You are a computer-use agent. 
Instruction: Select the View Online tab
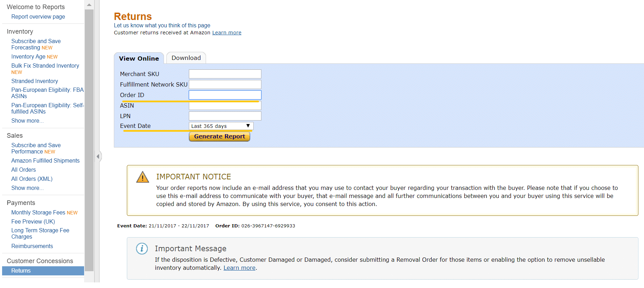139,58
